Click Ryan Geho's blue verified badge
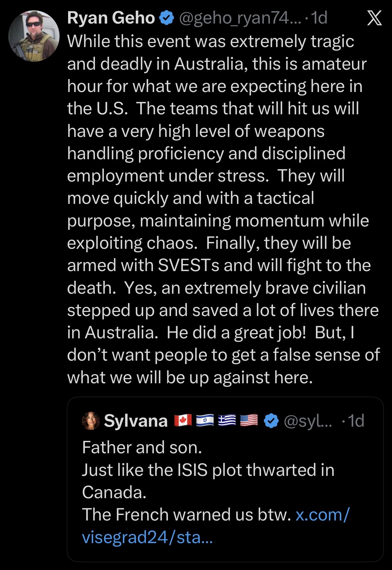Image resolution: width=392 pixels, height=570 pixels. (166, 18)
